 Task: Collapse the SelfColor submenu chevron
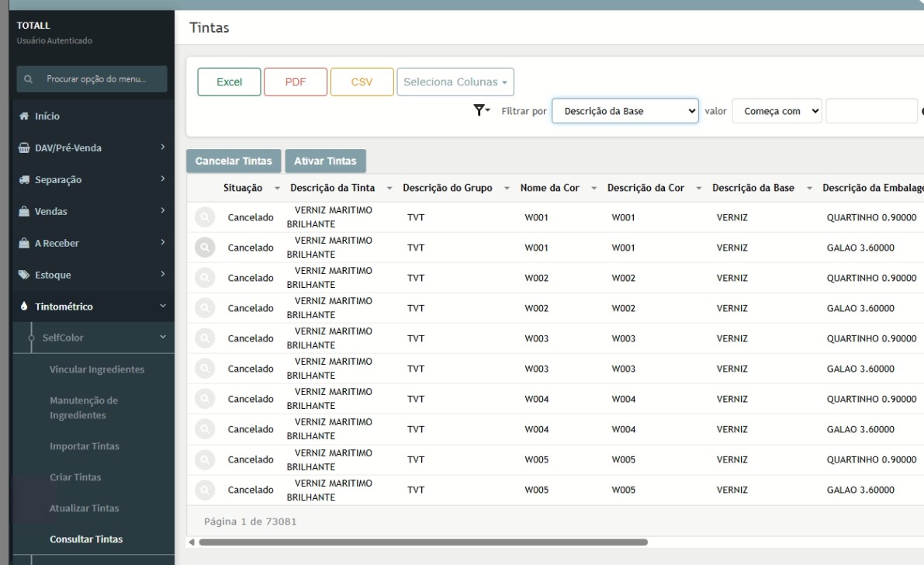click(163, 337)
